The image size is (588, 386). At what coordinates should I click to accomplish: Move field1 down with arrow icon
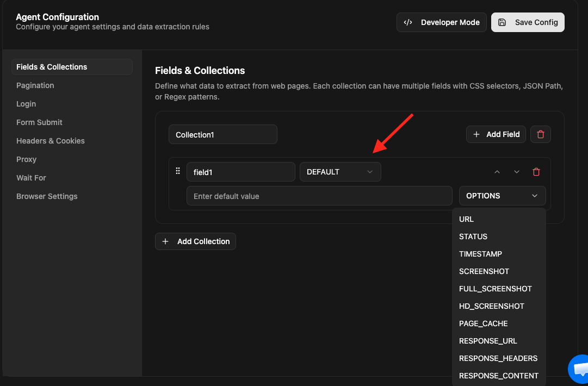click(517, 172)
